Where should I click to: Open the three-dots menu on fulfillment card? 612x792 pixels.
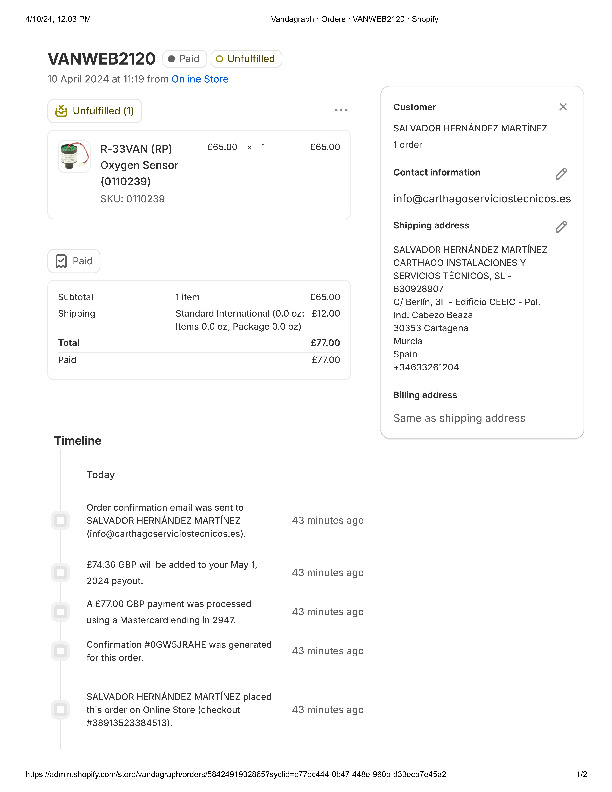pos(341,110)
